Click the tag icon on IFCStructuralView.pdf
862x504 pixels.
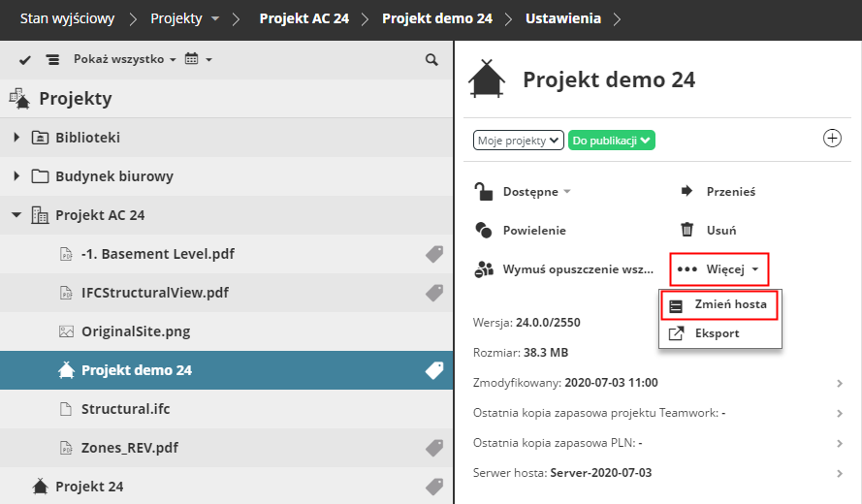(434, 293)
